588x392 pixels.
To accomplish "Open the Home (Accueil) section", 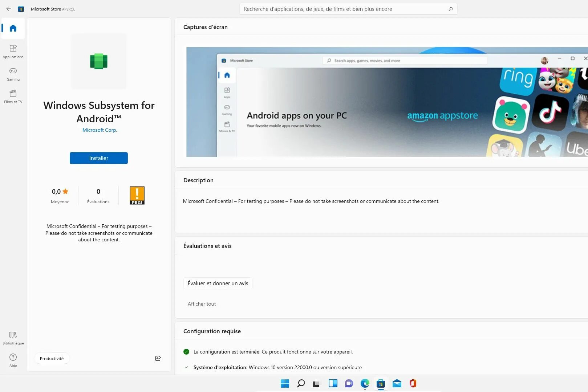I will (x=13, y=28).
